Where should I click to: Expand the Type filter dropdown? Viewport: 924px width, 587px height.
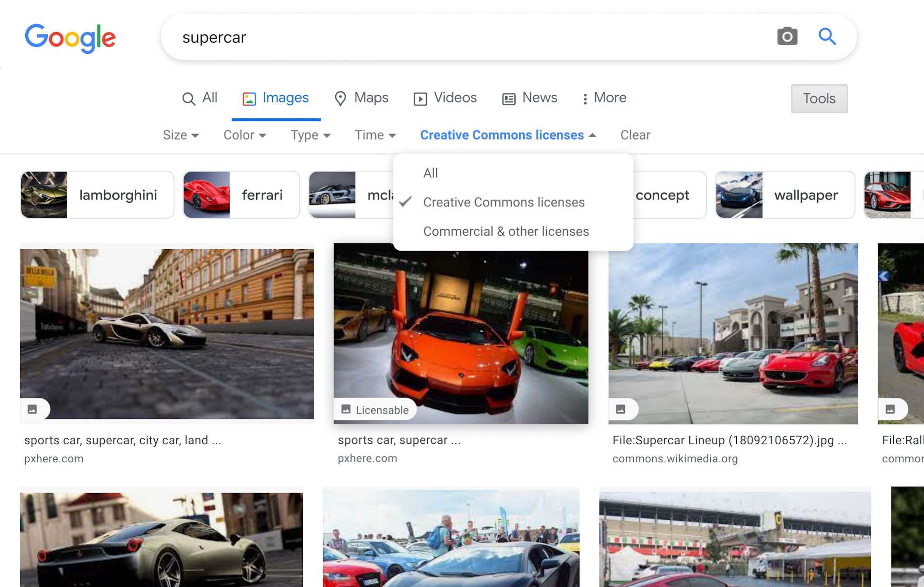coord(310,135)
